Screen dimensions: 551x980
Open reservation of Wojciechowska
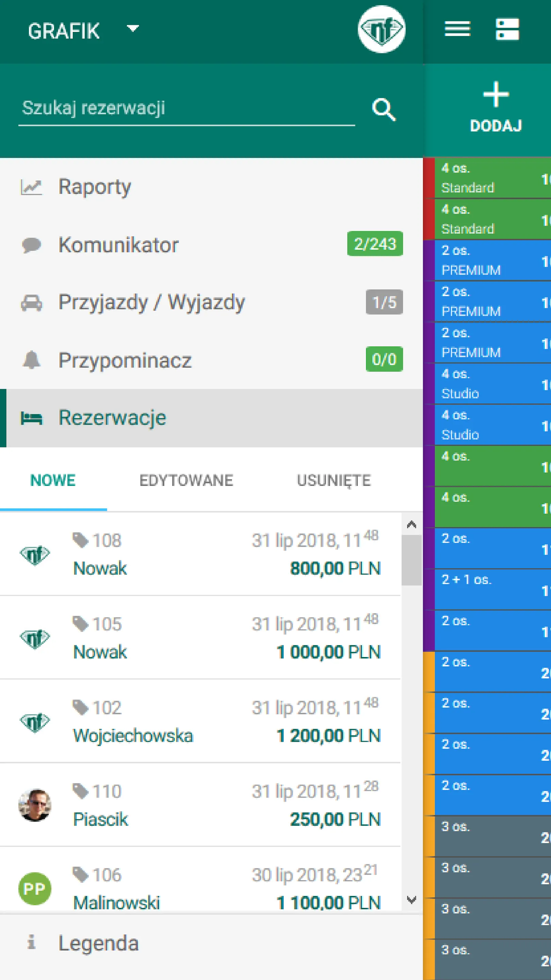[200, 721]
